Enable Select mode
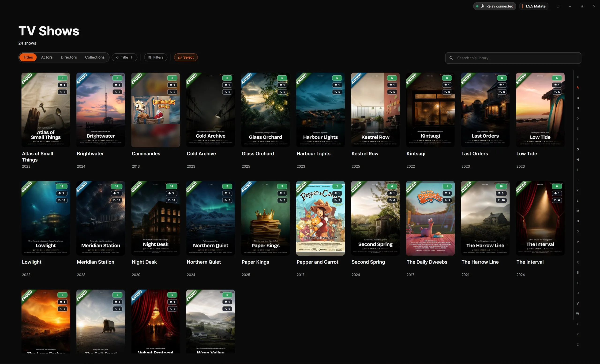Image resolution: width=600 pixels, height=364 pixels. 186,57
